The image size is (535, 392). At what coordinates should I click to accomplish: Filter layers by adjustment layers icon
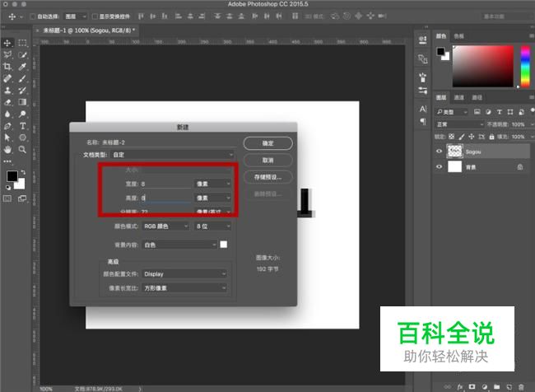tap(488, 112)
